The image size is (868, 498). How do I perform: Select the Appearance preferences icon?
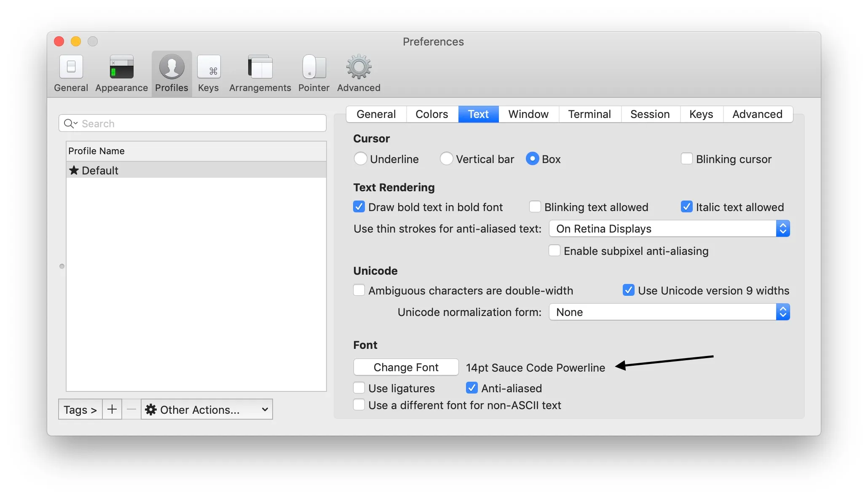pos(121,72)
